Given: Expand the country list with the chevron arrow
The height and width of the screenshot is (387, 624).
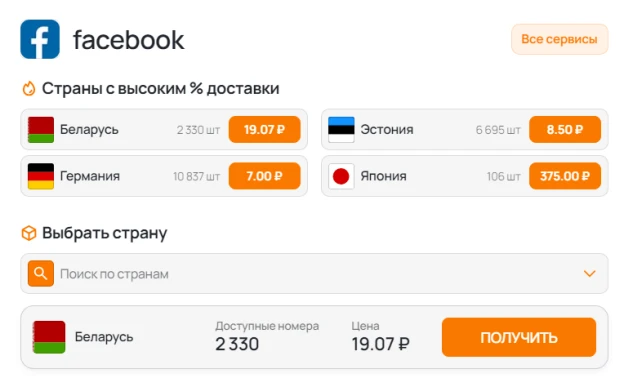Looking at the screenshot, I should point(589,274).
